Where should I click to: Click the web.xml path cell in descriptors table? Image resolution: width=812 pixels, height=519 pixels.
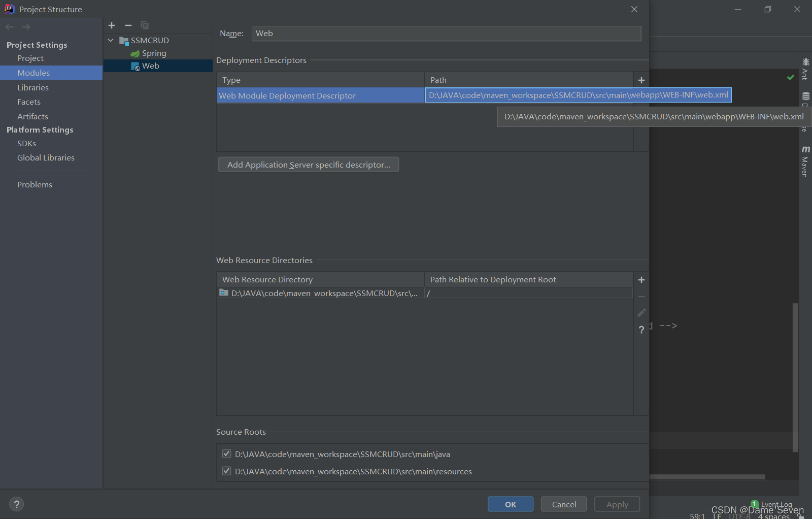click(x=578, y=95)
